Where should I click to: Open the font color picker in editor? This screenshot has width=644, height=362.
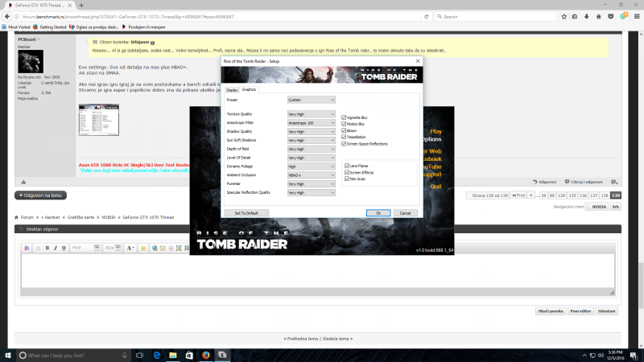coord(130,248)
